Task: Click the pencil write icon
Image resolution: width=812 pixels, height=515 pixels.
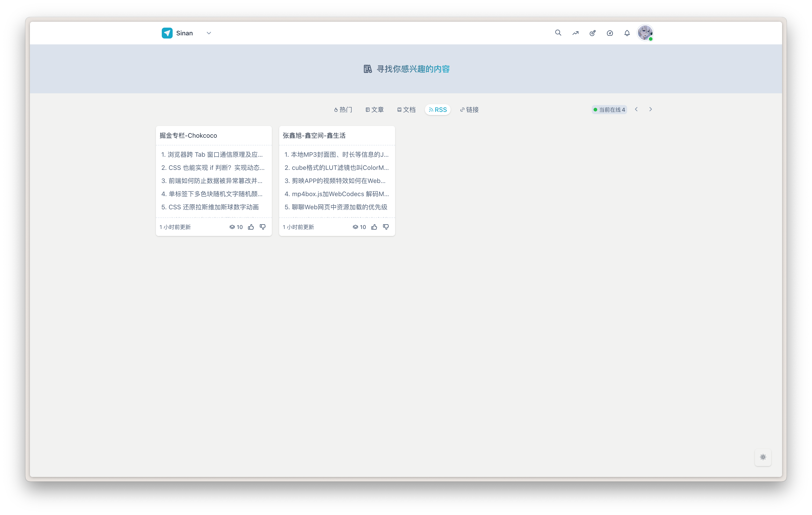Action: (x=592, y=33)
